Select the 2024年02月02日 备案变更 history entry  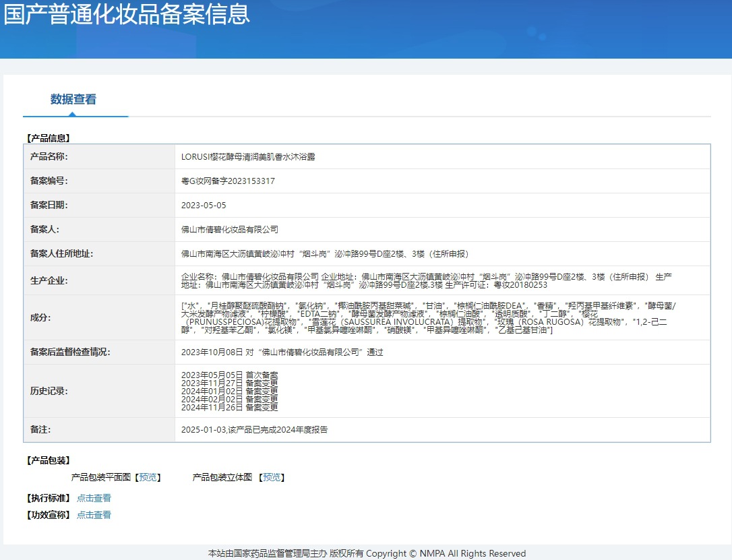click(229, 400)
